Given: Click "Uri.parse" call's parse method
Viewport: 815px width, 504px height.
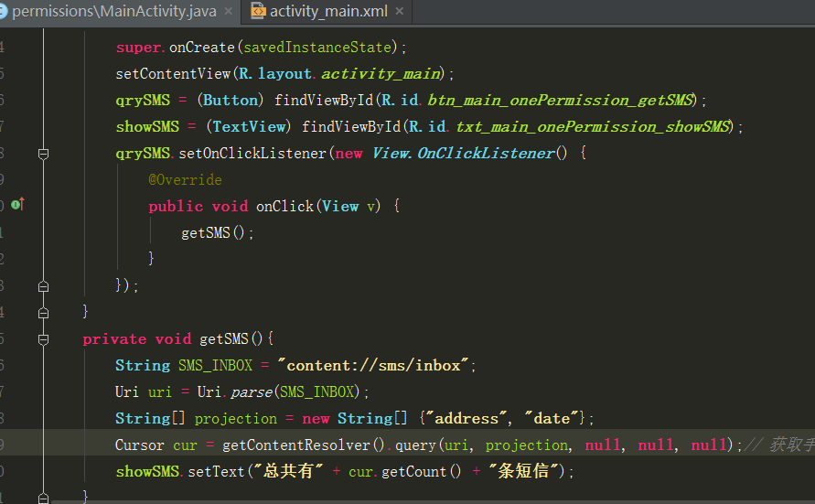Looking at the screenshot, I should click(252, 391).
